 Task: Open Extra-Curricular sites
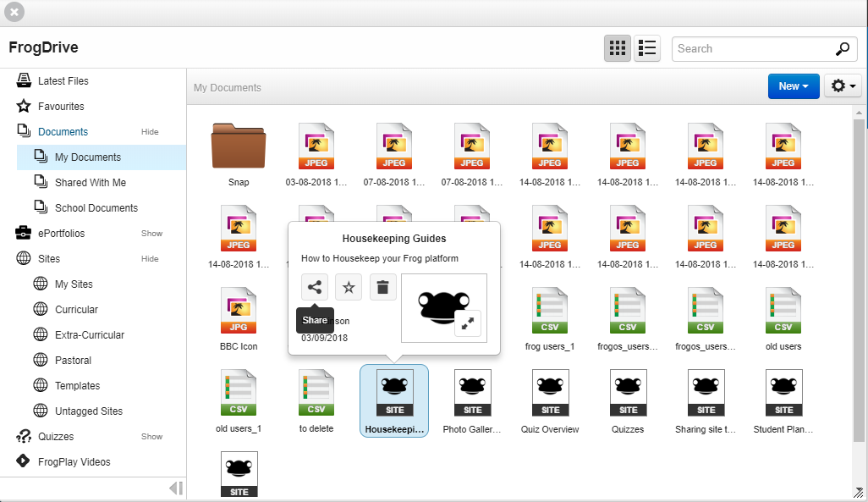point(89,335)
